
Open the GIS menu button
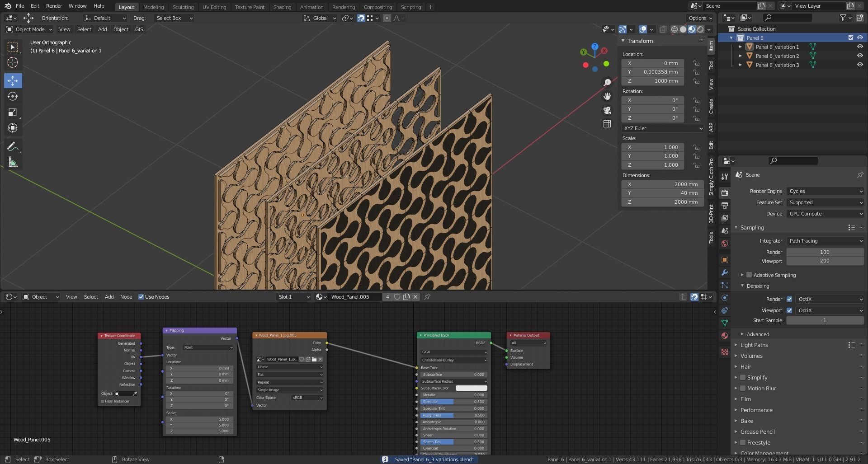139,29
